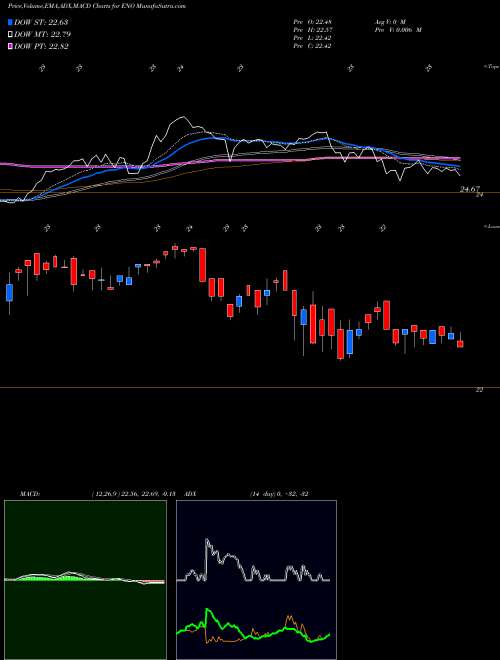The height and width of the screenshot is (660, 500).
Task: Click the MACD (12,26,9) parameter values
Action: tap(136, 494)
